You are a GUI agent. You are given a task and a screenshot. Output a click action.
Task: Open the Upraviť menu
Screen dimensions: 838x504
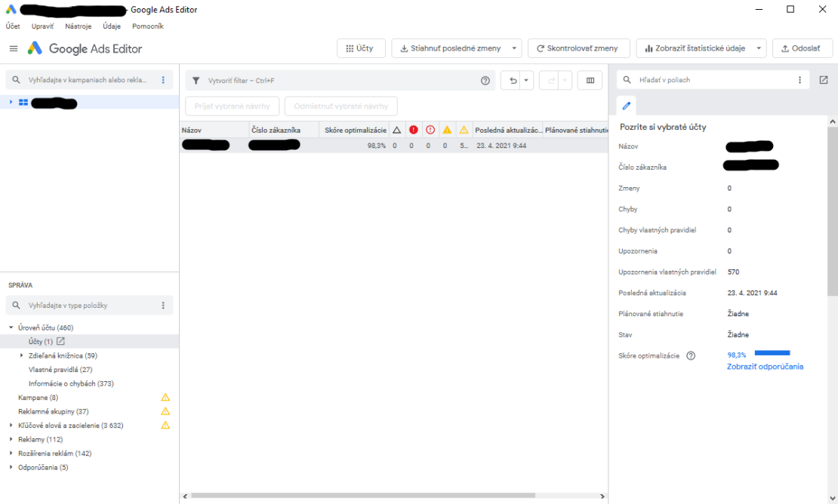tap(42, 26)
